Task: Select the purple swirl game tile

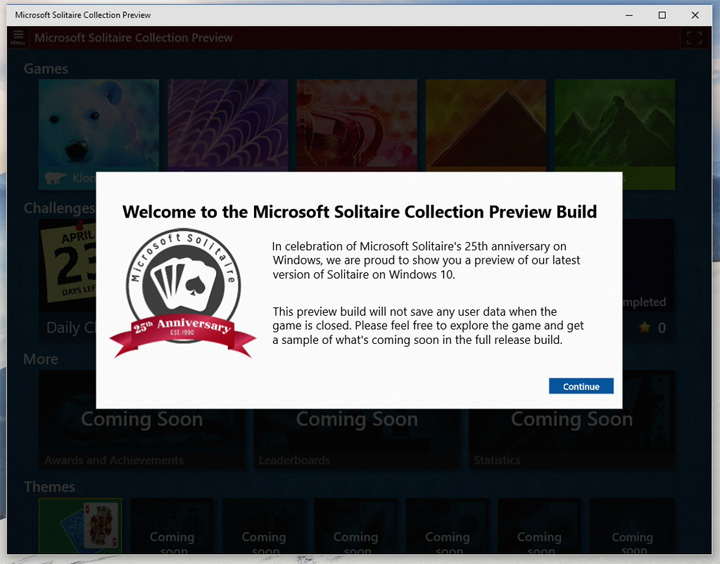Action: point(228,125)
